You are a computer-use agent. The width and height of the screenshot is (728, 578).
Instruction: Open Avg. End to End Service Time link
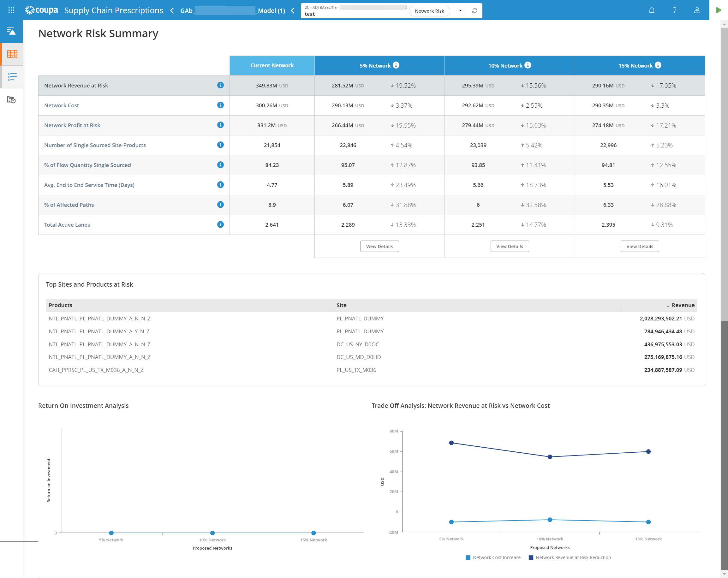pos(89,185)
